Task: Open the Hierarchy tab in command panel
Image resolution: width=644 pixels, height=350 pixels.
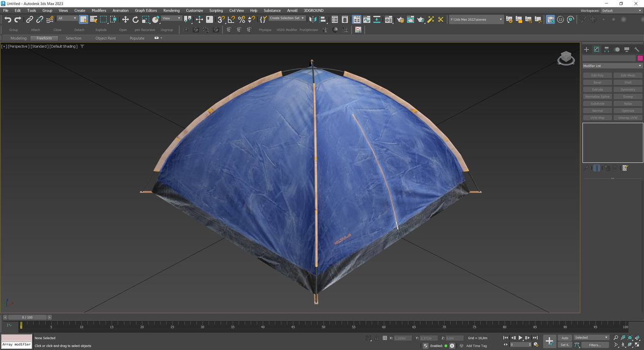Action: [x=607, y=49]
